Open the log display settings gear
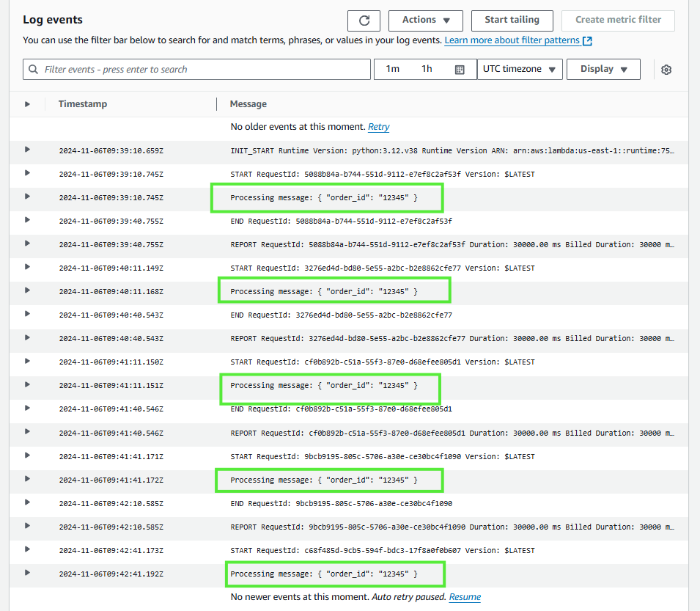 point(666,69)
